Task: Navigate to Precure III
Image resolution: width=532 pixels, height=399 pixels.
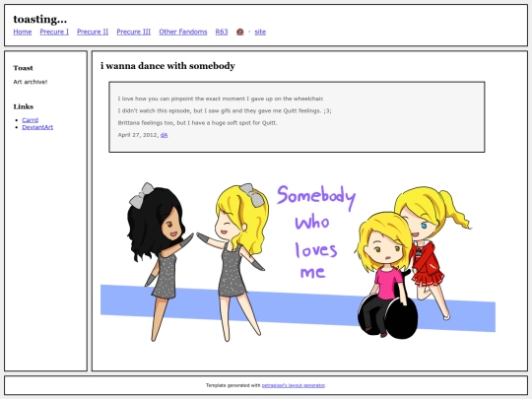Action: (134, 32)
